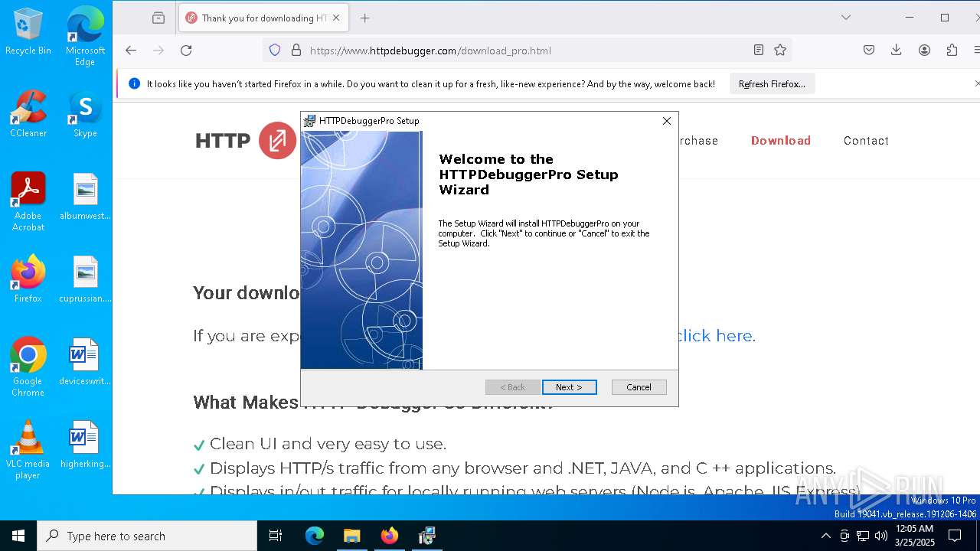Open Google Chrome desktop shortcut
Screen dimensions: 980x551
click(x=28, y=367)
